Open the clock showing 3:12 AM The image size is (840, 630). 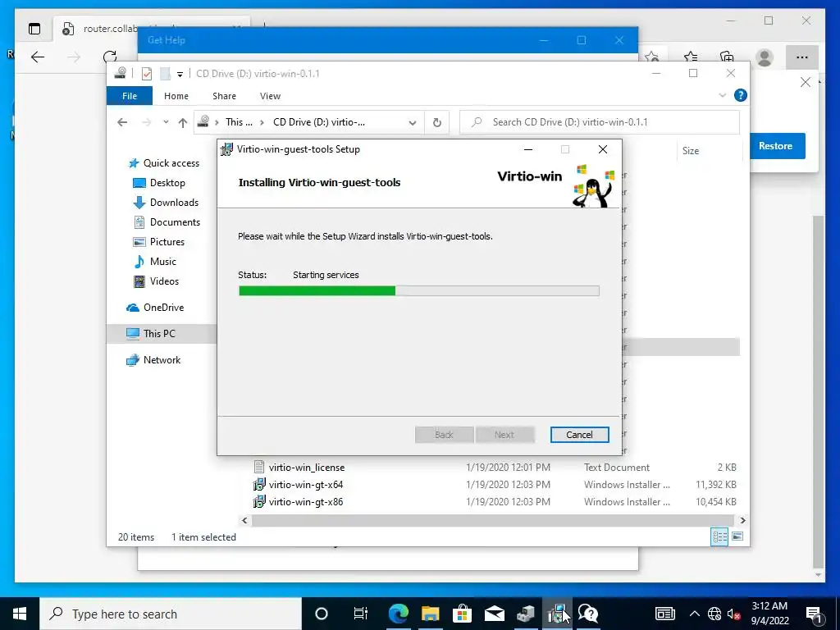(x=769, y=614)
